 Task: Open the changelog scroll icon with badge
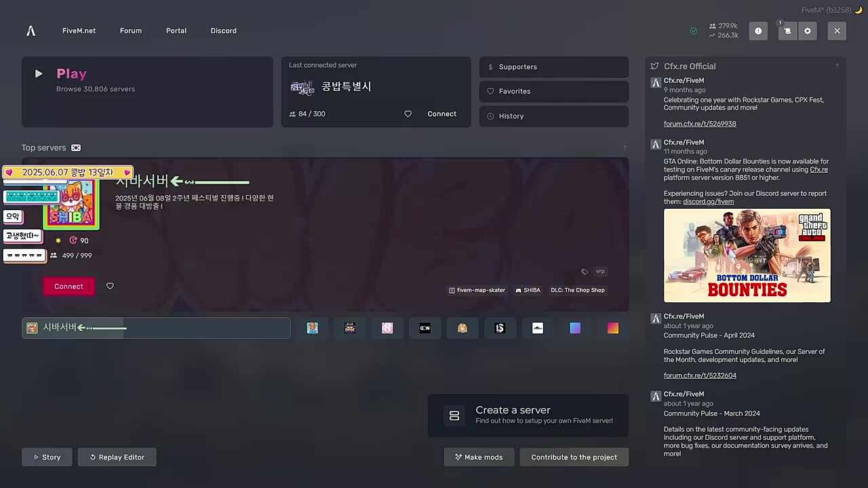point(787,30)
